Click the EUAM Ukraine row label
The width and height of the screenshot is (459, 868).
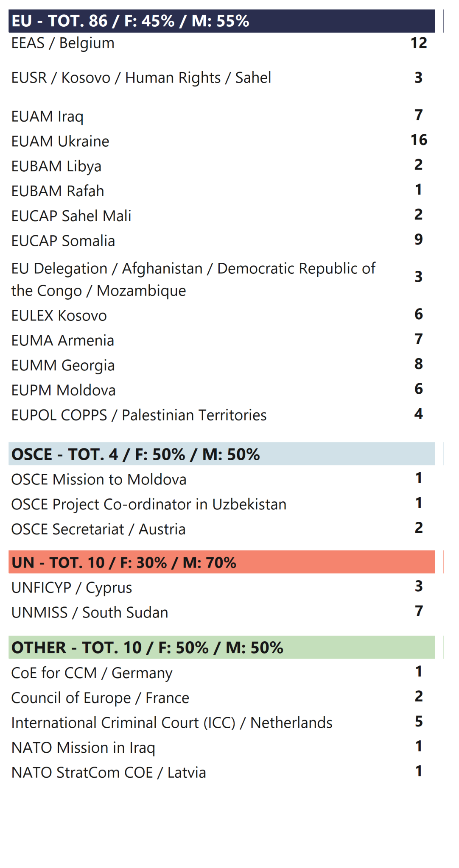[x=60, y=142]
